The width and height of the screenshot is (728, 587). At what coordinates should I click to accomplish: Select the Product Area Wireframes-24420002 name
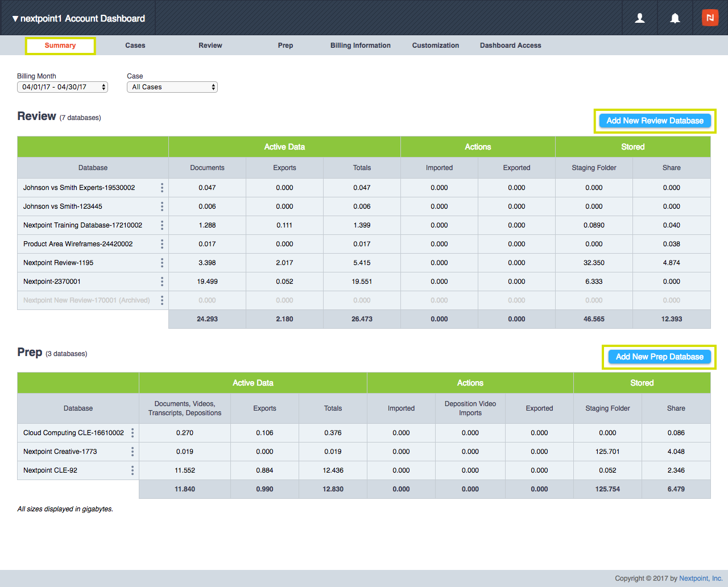point(78,244)
